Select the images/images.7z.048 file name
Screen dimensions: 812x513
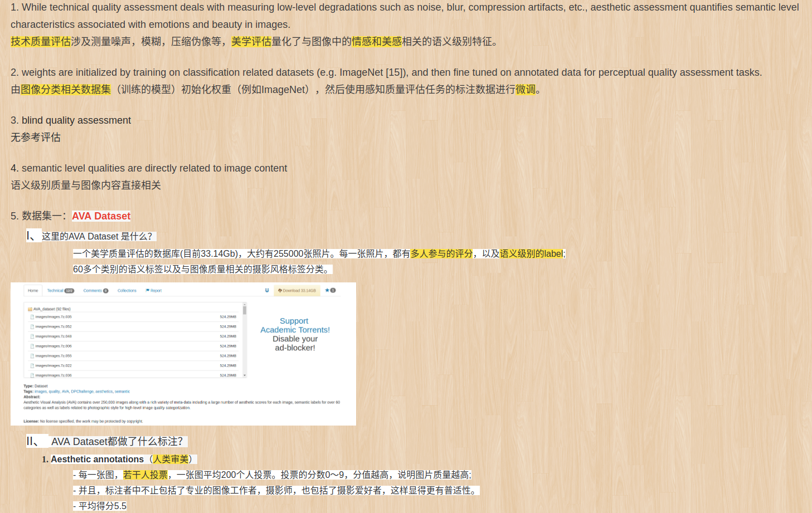[x=54, y=336]
